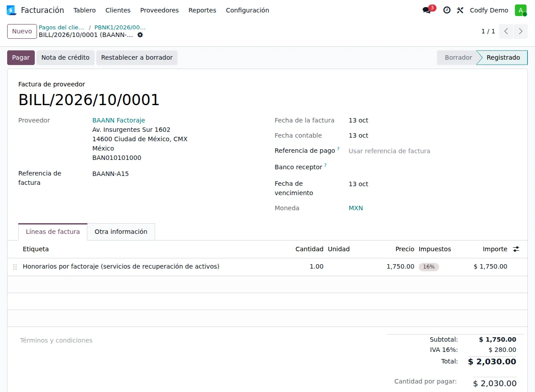Viewport: 535px width, 392px height.
Task: Open the debug tools icon
Action: pyautogui.click(x=460, y=10)
